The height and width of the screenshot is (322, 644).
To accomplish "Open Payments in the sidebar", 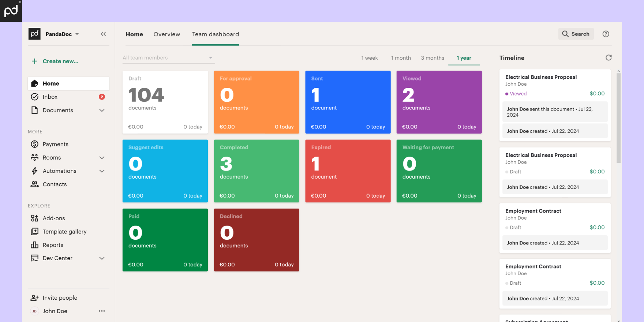I will pos(55,144).
